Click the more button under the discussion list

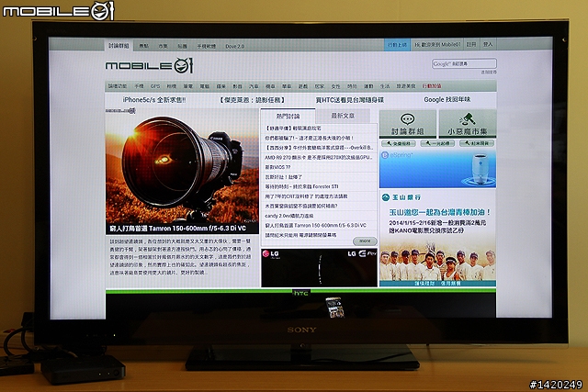click(365, 241)
